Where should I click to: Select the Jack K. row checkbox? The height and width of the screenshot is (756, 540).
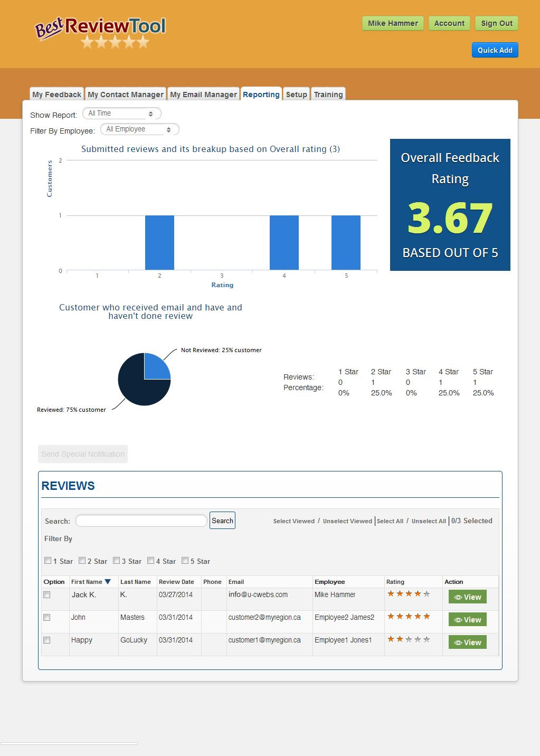tap(47, 595)
